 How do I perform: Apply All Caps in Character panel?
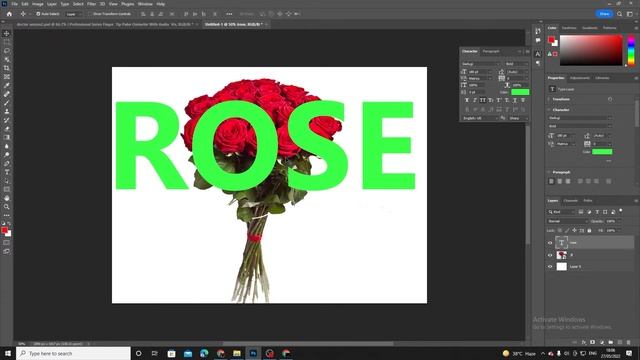coord(482,100)
